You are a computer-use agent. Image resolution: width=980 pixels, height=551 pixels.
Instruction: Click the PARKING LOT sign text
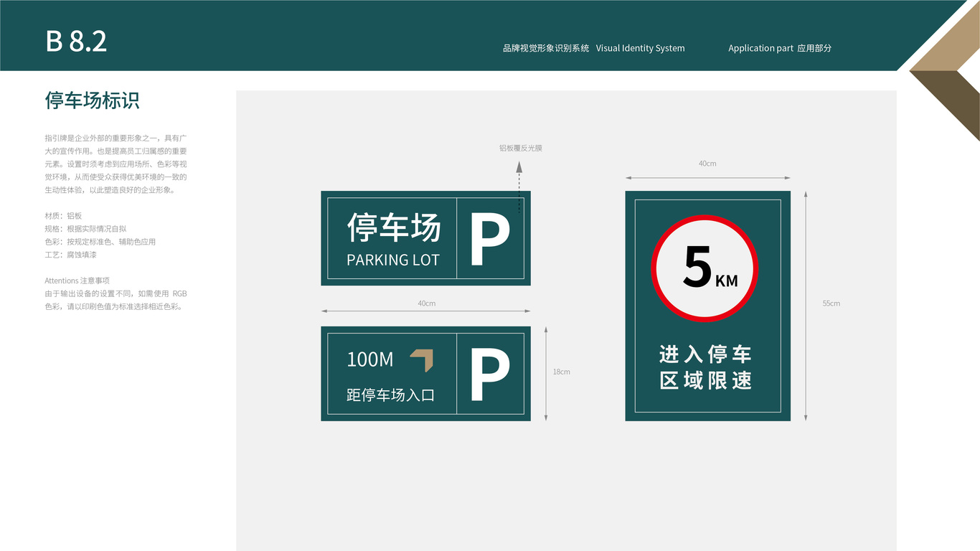coord(393,260)
